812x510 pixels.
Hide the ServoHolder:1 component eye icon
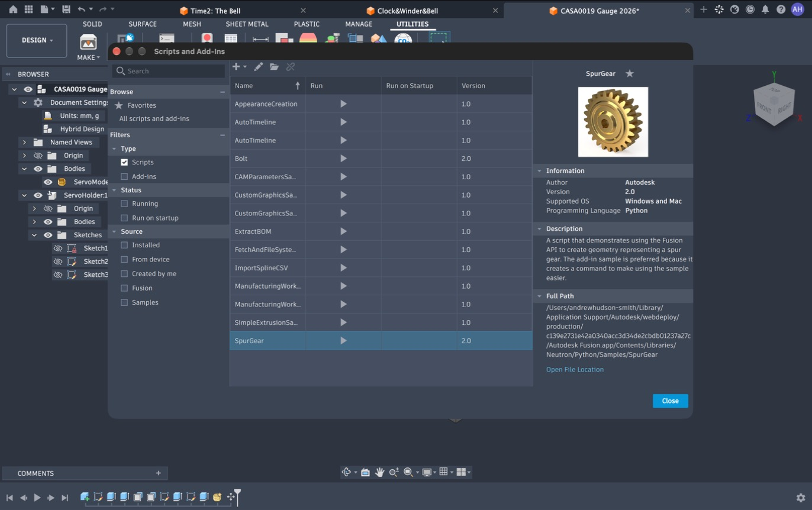point(38,195)
